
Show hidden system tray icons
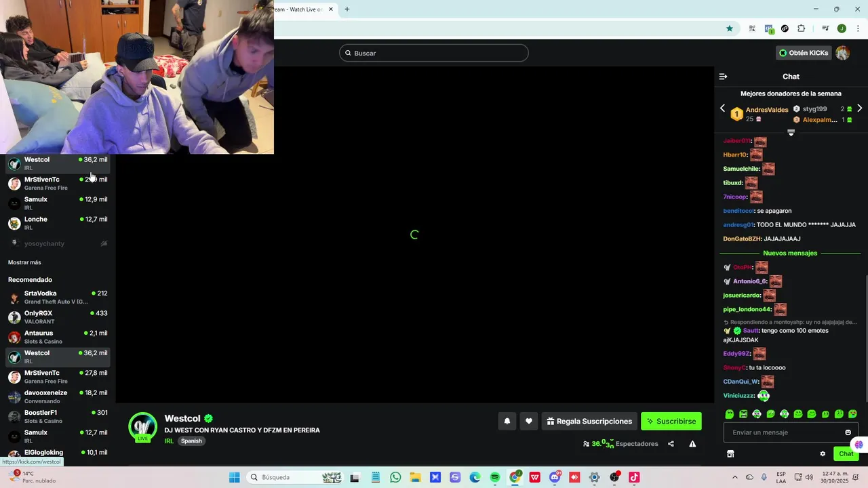734,477
